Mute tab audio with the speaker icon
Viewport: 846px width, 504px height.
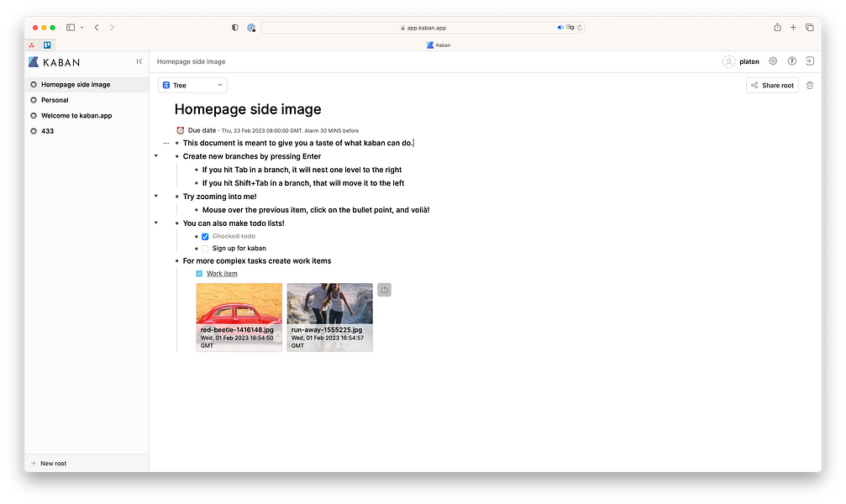pos(560,28)
